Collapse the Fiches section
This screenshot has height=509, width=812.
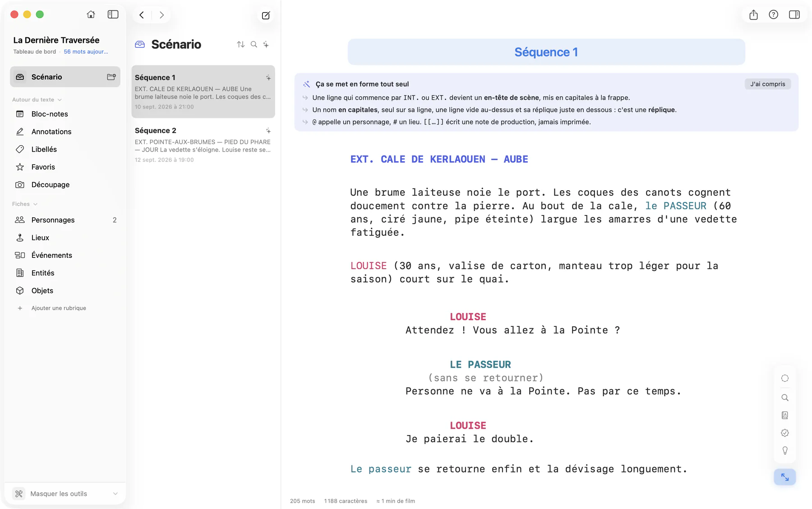[x=35, y=204]
